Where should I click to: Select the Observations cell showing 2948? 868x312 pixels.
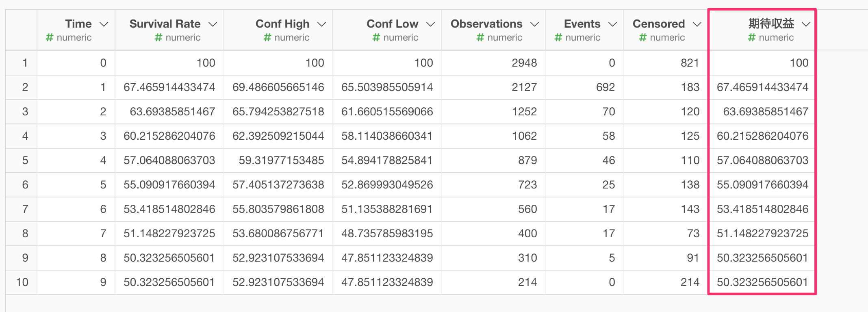click(x=494, y=63)
